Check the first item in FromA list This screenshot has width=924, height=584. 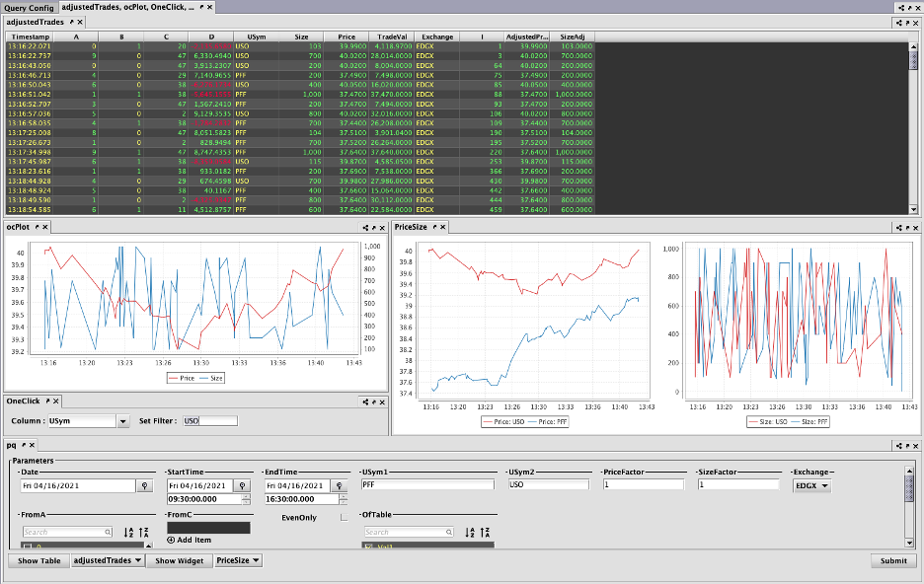pyautogui.click(x=27, y=547)
